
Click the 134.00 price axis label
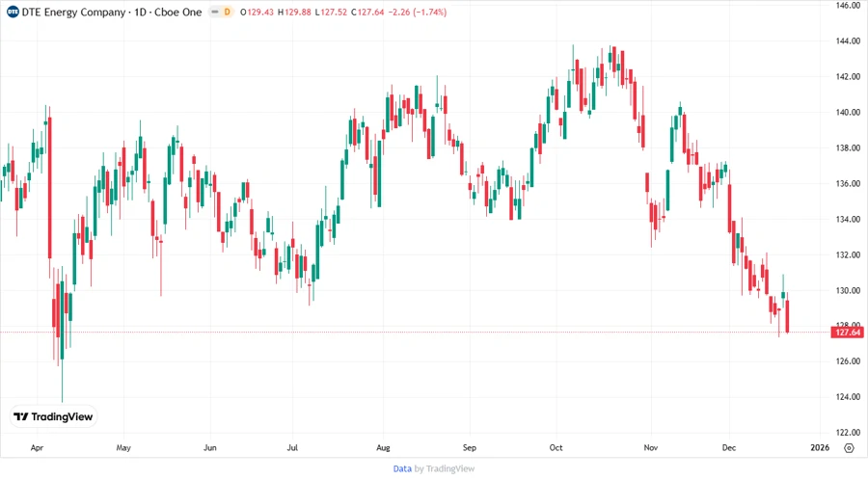(848, 220)
